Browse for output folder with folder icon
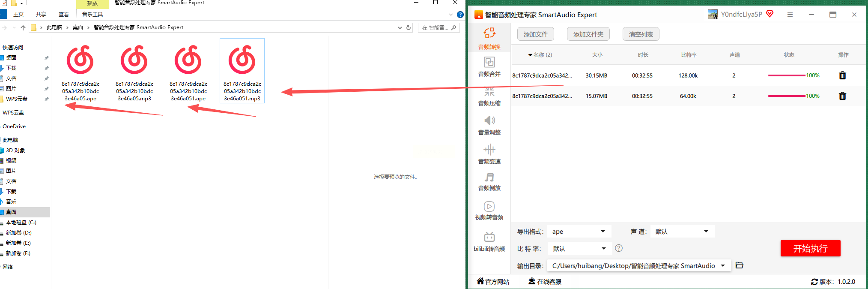868x289 pixels. click(x=739, y=265)
